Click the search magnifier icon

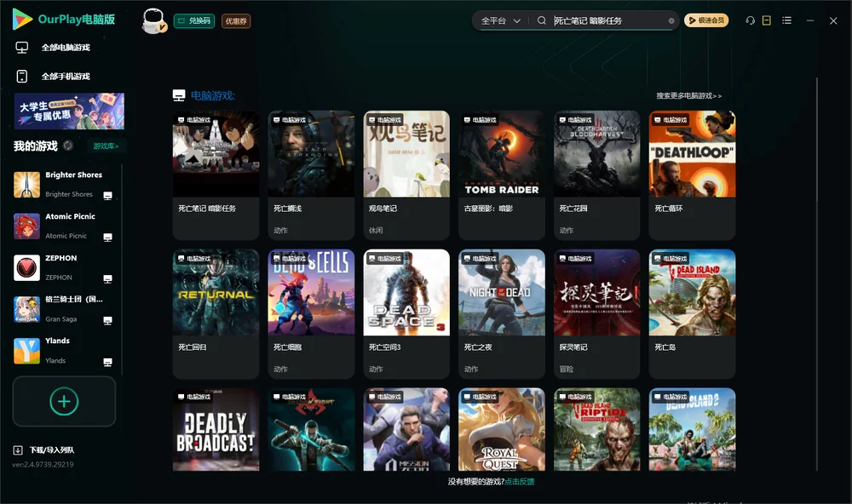[541, 20]
